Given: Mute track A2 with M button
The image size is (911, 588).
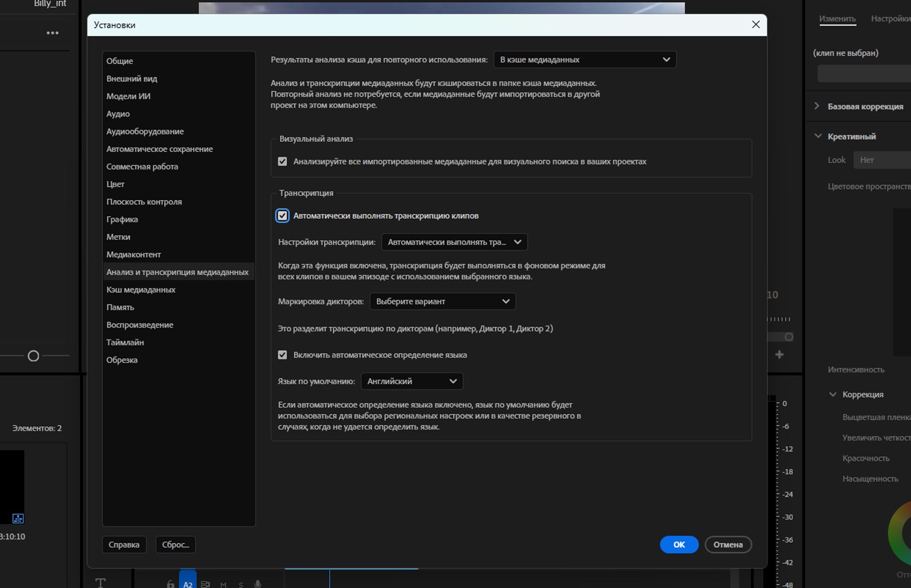Looking at the screenshot, I should 223,585.
